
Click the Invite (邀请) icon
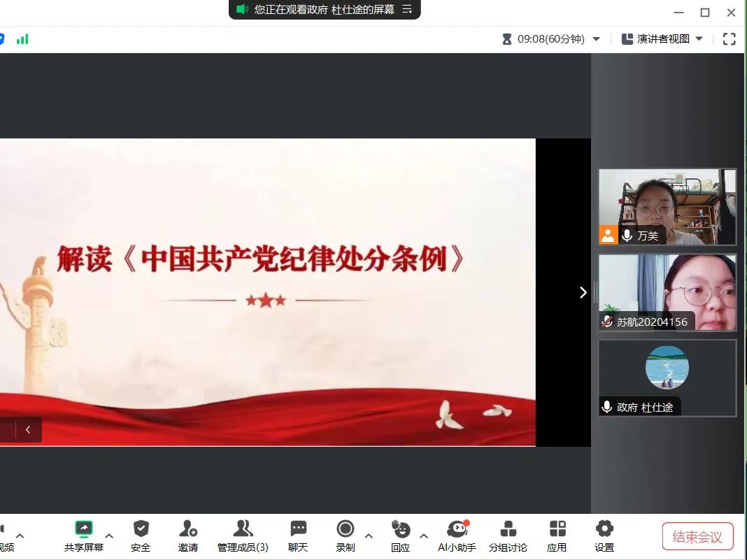click(187, 529)
